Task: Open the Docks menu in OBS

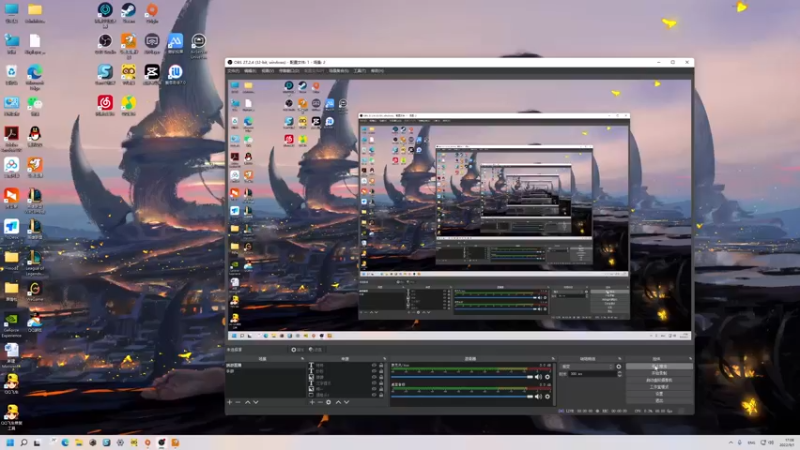Action: click(289, 71)
